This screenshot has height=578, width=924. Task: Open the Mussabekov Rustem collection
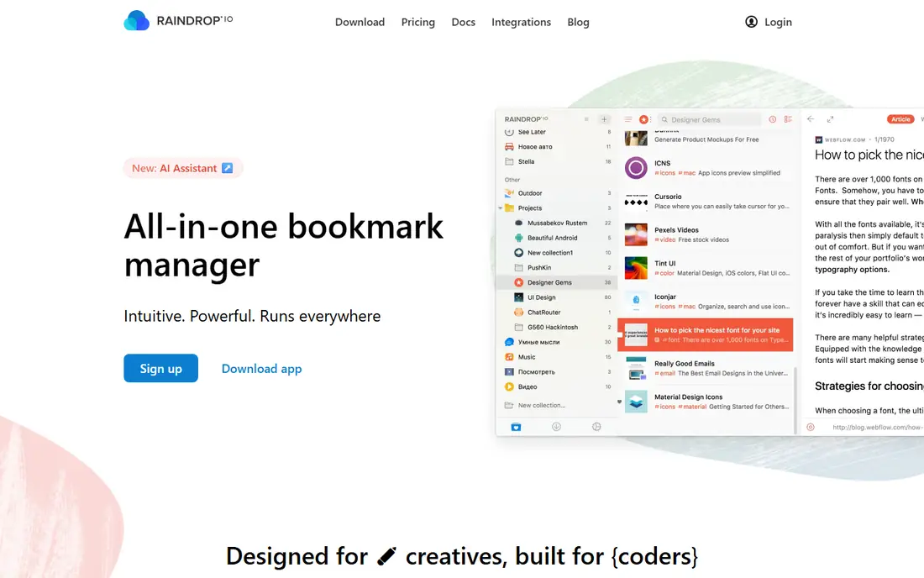(557, 223)
